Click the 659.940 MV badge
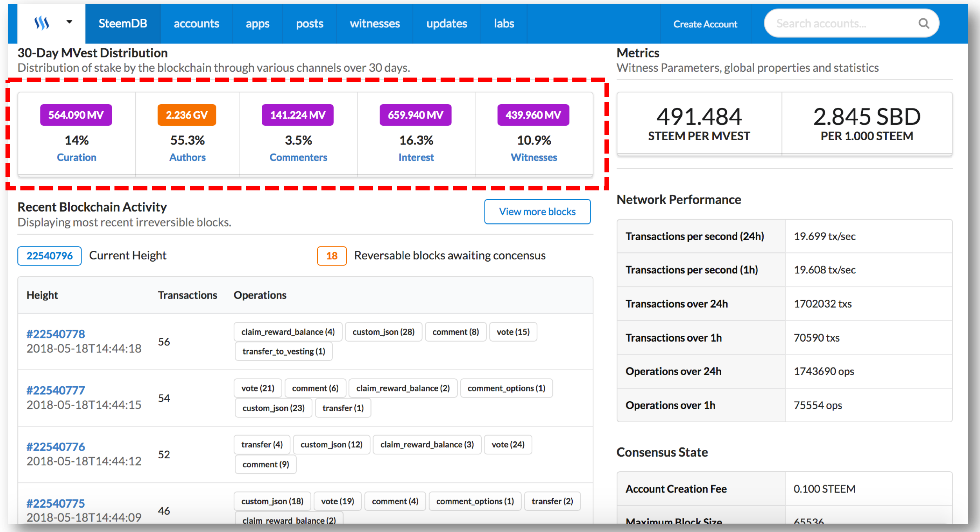This screenshot has width=980, height=532. [x=416, y=115]
